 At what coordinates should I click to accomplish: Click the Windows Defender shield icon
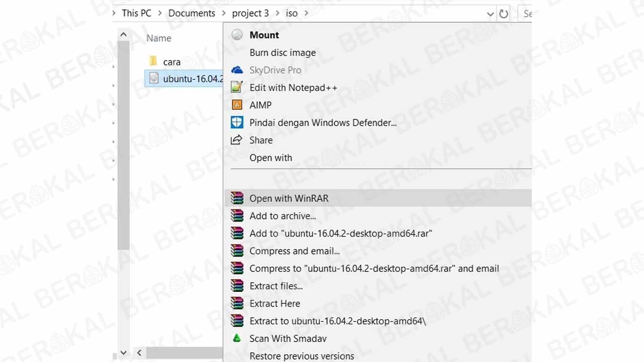coord(237,123)
